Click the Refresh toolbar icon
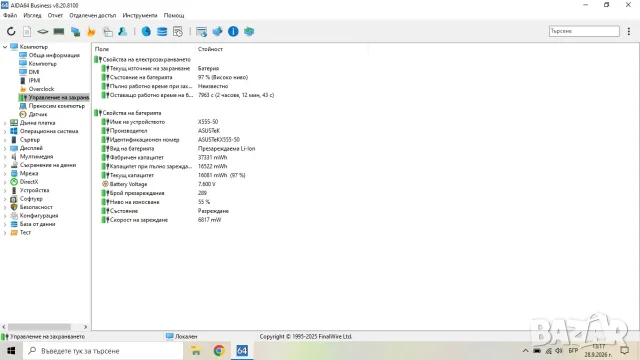 pyautogui.click(x=11, y=31)
